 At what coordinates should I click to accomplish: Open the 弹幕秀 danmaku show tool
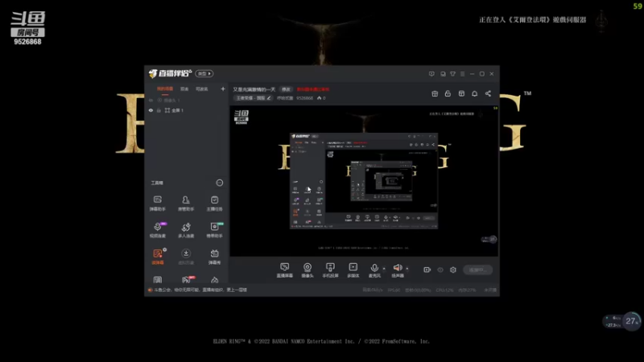(x=214, y=257)
